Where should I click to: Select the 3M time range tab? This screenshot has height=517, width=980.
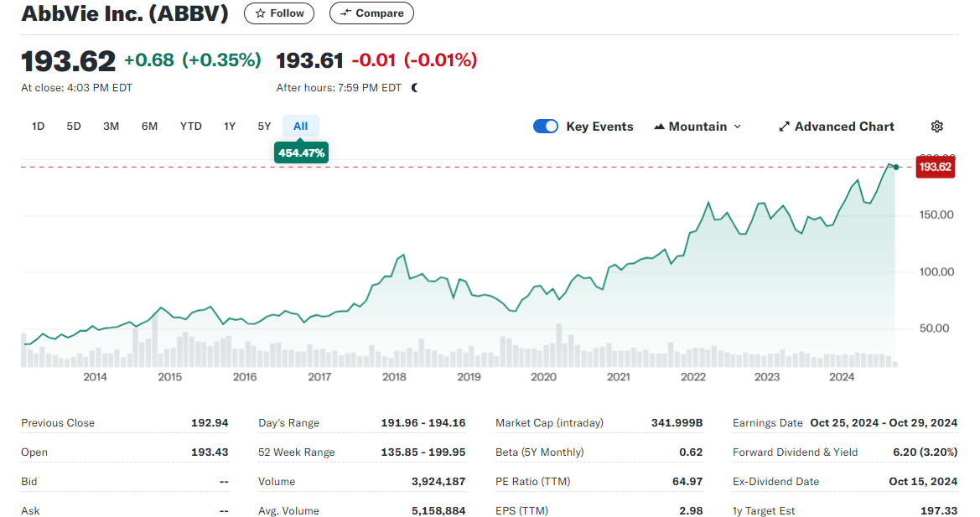[x=111, y=127]
